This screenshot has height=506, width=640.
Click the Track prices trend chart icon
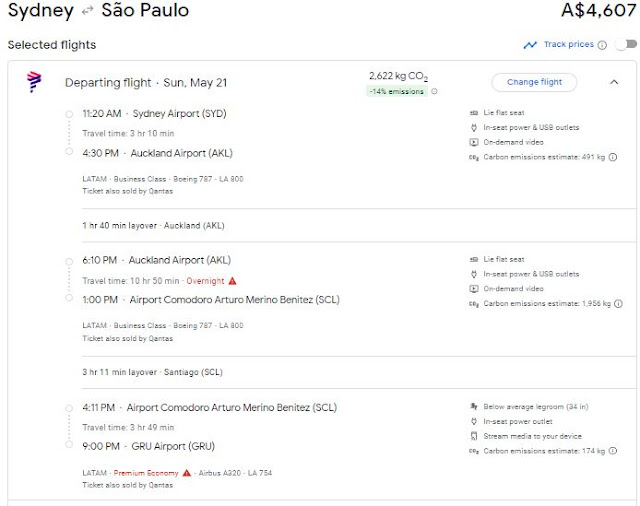[530, 45]
